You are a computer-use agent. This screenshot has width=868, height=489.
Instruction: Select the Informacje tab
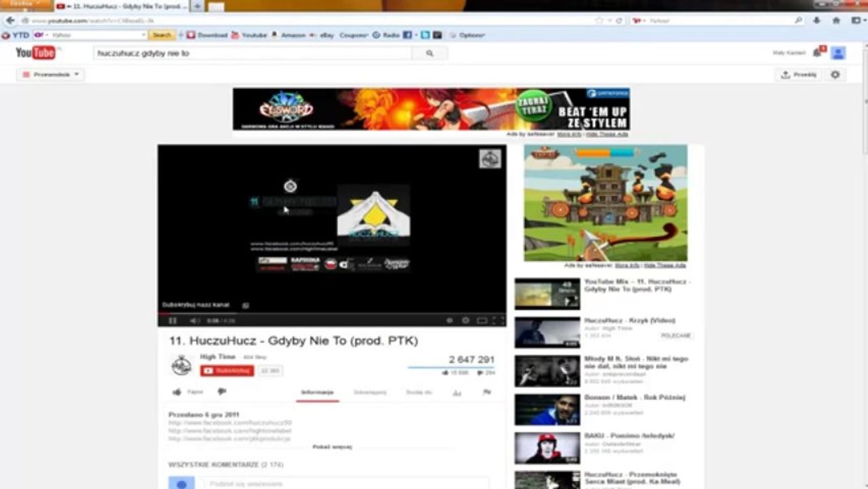pyautogui.click(x=318, y=393)
